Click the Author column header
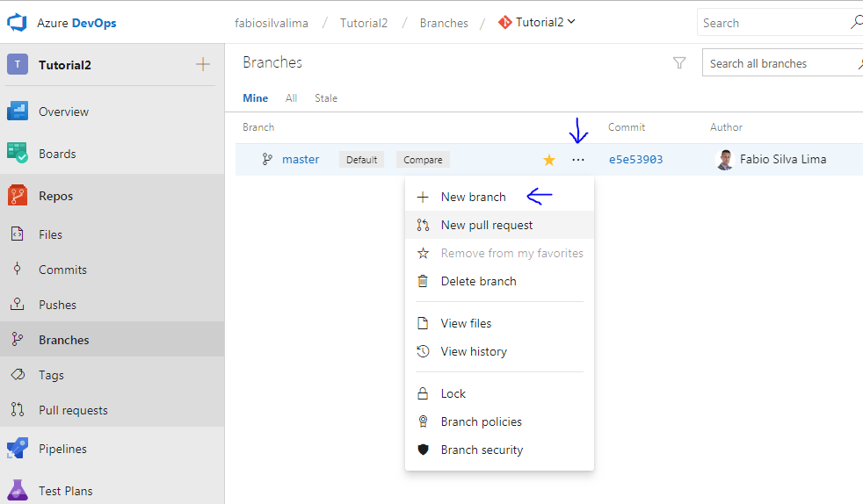 726,127
